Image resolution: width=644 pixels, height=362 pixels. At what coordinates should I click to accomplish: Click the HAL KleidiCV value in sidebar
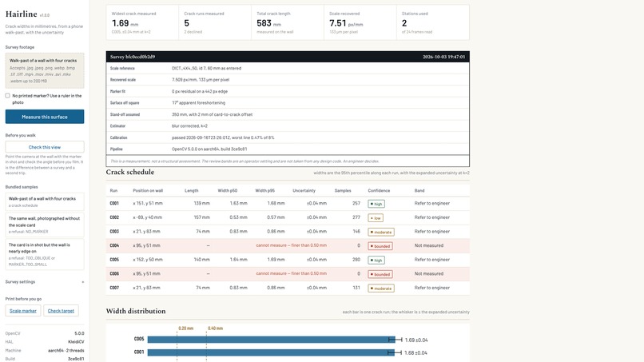[x=76, y=342]
